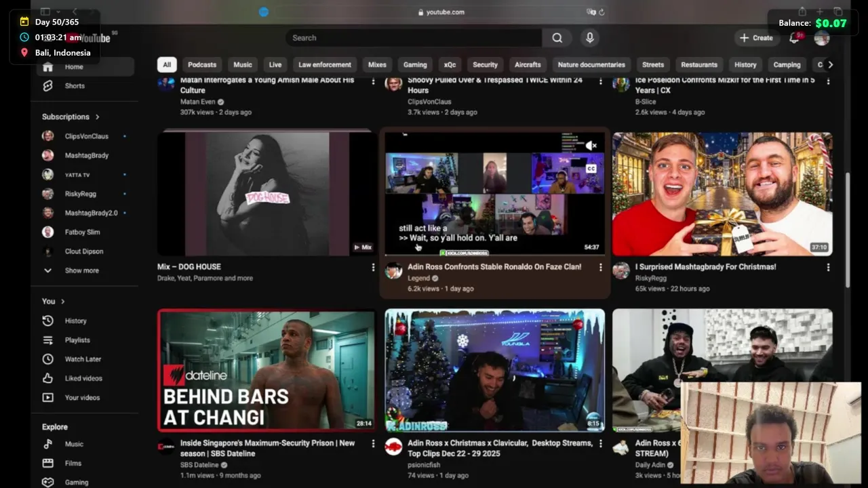
Task: Select the Camping filter chip
Action: [787, 65]
